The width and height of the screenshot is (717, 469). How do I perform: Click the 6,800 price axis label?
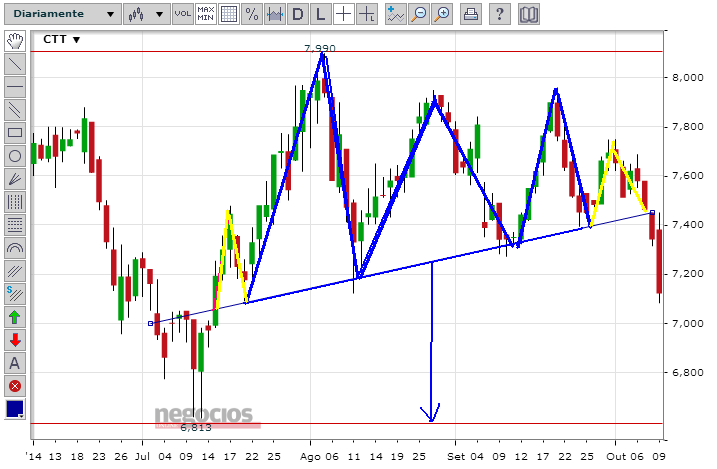tap(687, 373)
